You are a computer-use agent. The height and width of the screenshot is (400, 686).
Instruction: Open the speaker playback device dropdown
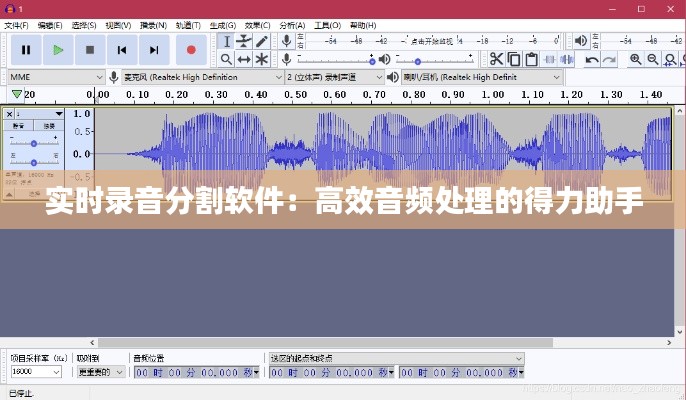(481, 77)
